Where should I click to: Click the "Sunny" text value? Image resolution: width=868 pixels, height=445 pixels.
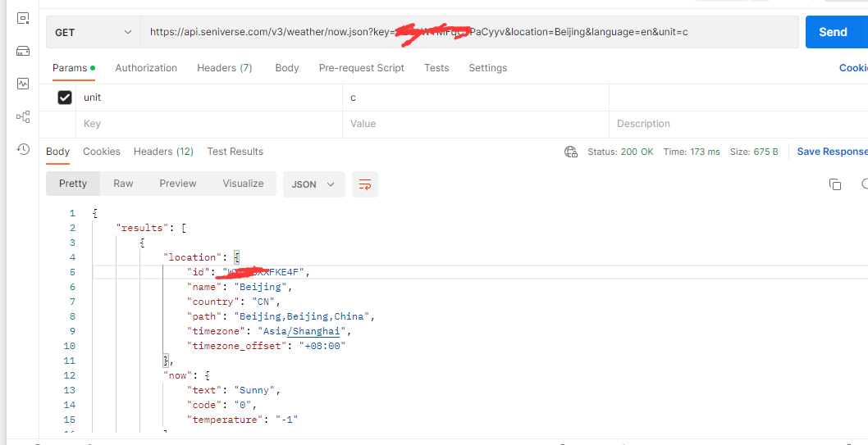tap(255, 390)
